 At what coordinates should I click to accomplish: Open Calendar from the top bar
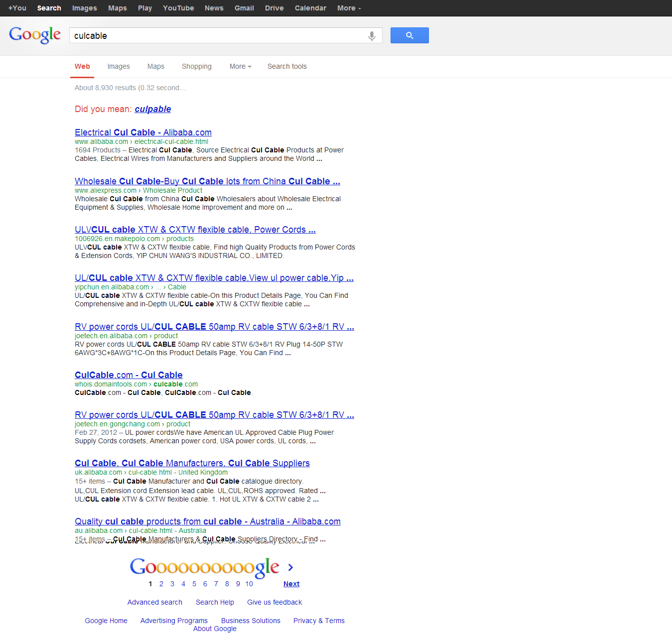[x=310, y=8]
